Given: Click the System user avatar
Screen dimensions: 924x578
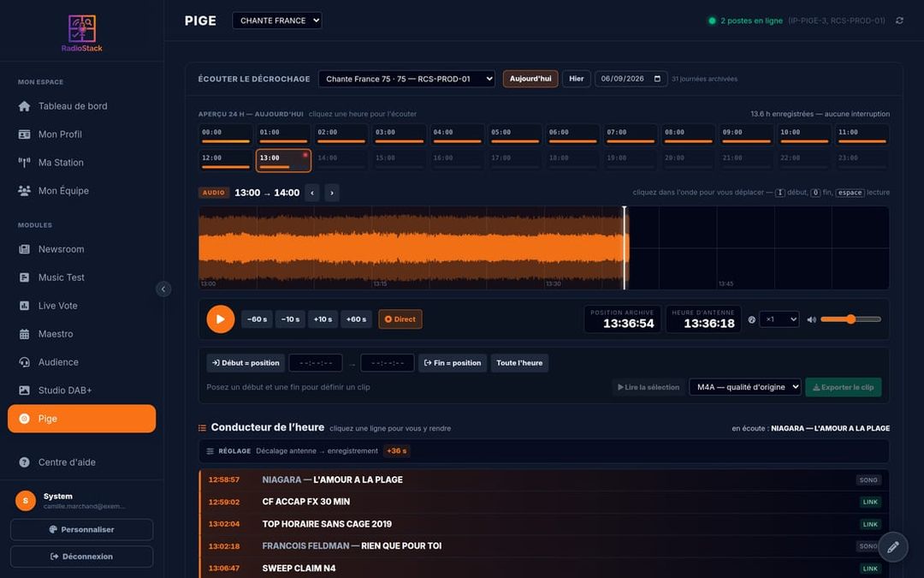Looking at the screenshot, I should [x=26, y=501].
